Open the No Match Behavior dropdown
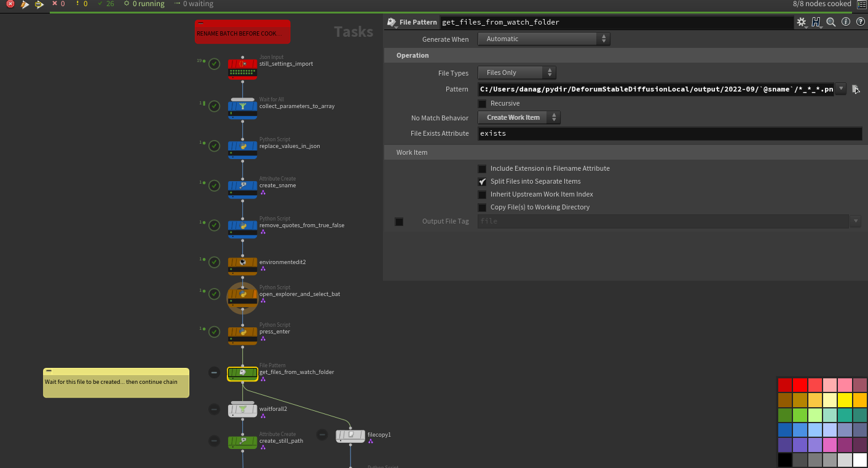Image resolution: width=868 pixels, height=468 pixels. 519,117
